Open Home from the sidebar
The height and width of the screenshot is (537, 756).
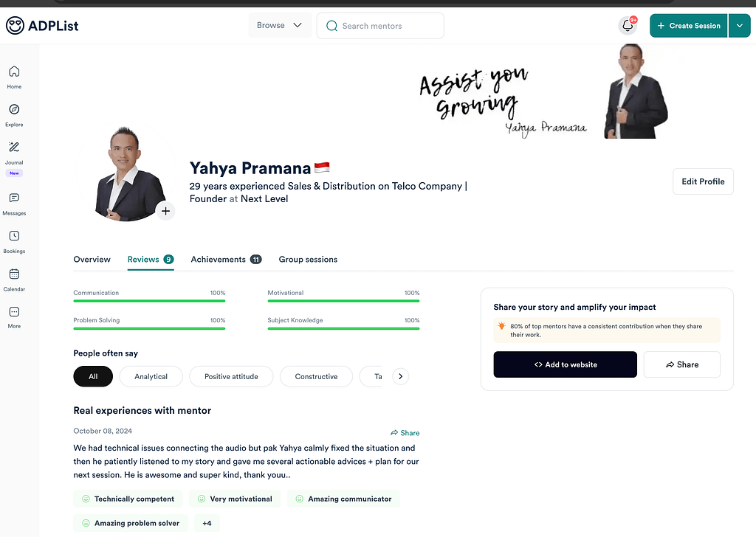click(14, 77)
